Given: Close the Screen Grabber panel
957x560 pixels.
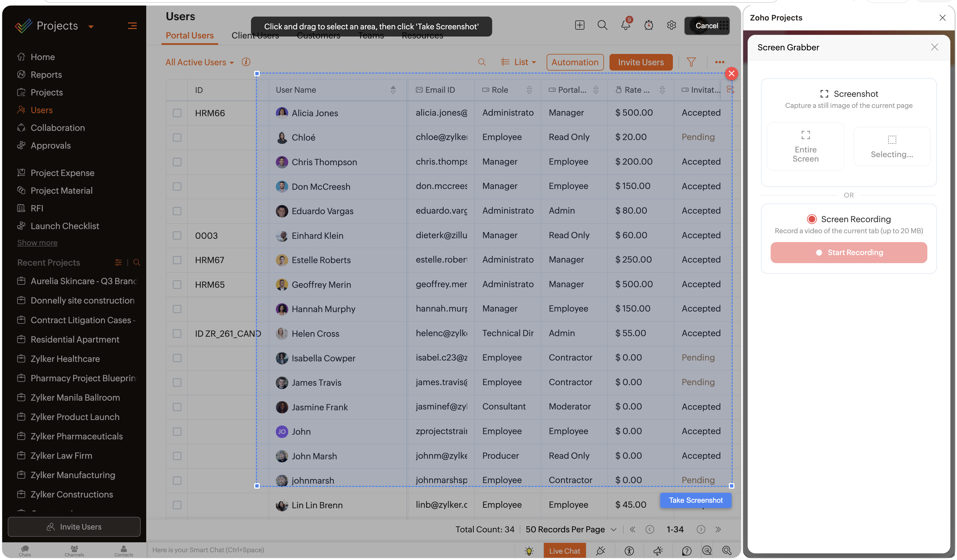Looking at the screenshot, I should click(x=934, y=47).
